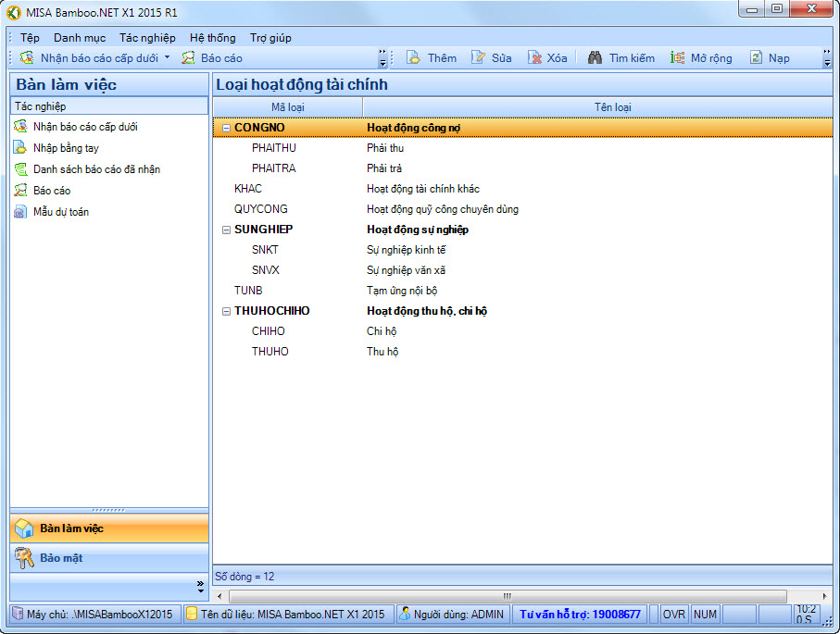
Task: Open the Tác nghiệp menu
Action: (147, 37)
